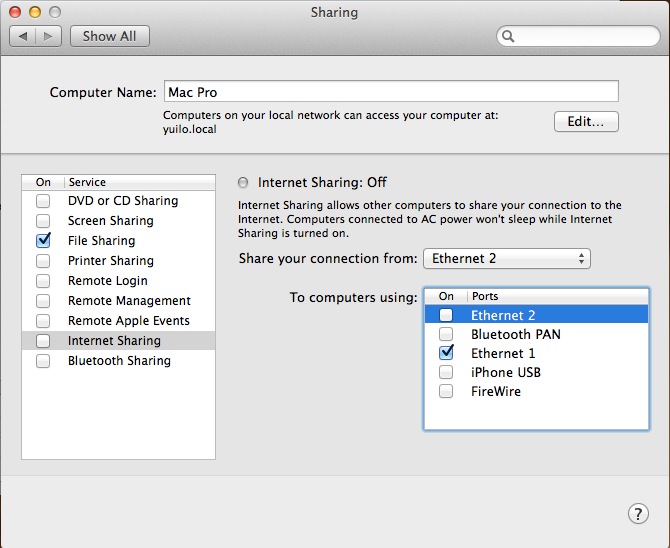The image size is (670, 548).
Task: Enable DVD or CD Sharing checkbox
Action: (43, 201)
